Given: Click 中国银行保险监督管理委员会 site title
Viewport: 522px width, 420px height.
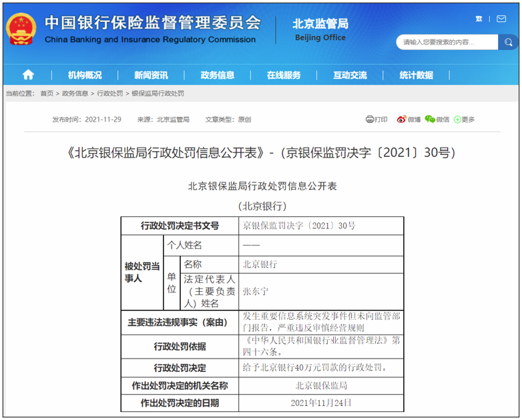Looking at the screenshot, I should (152, 23).
